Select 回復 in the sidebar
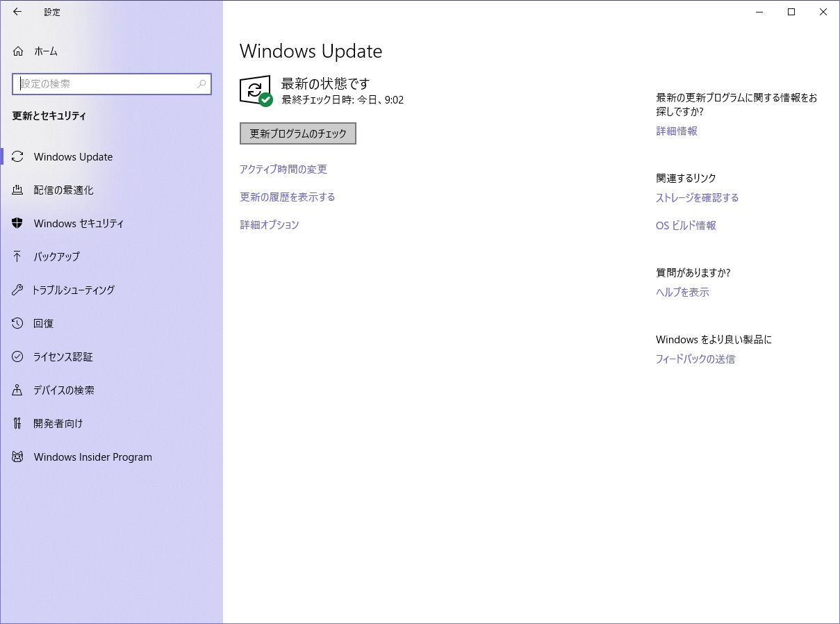The width and height of the screenshot is (840, 624). point(111,324)
